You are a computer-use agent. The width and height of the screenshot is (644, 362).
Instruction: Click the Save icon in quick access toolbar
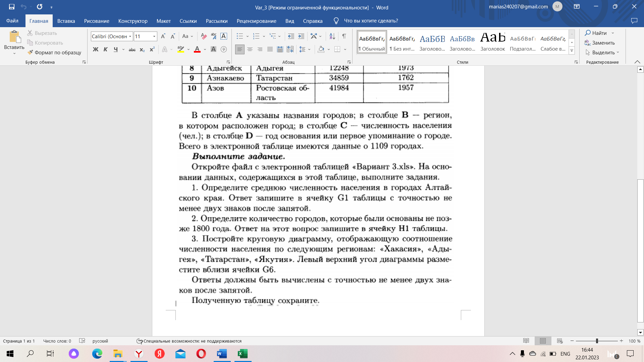coord(12,7)
